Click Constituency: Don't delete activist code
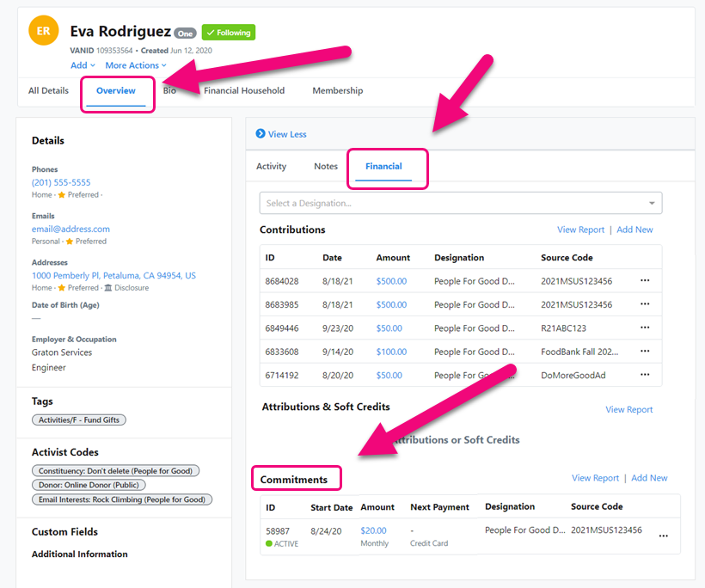The height and width of the screenshot is (588, 705). click(115, 471)
